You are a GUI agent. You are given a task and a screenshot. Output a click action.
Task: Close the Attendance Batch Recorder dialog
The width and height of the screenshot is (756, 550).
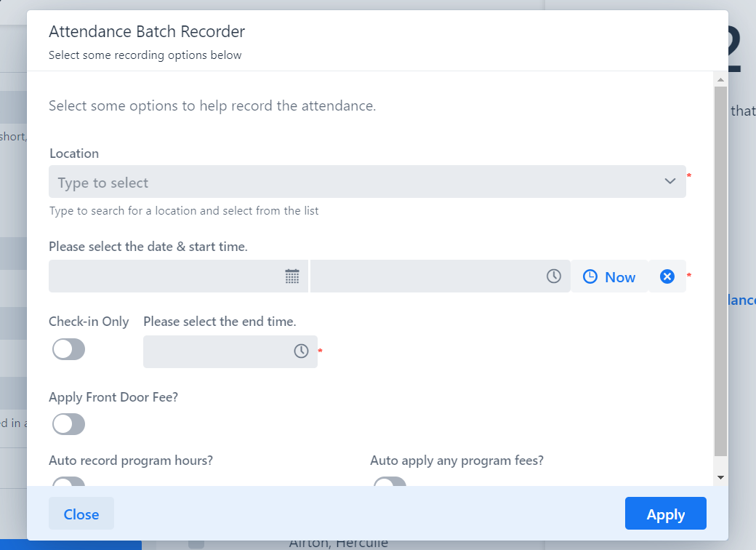[81, 514]
